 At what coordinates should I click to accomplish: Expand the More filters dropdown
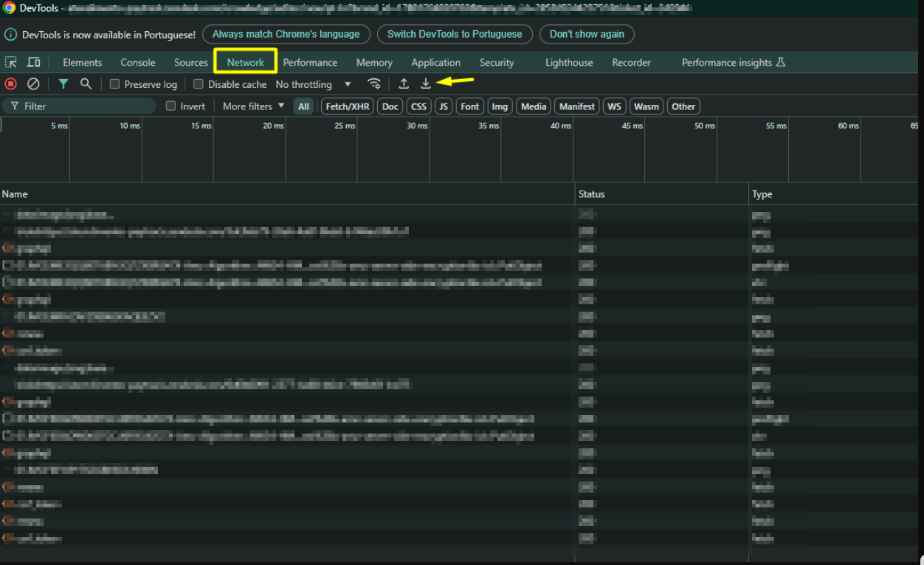point(253,106)
